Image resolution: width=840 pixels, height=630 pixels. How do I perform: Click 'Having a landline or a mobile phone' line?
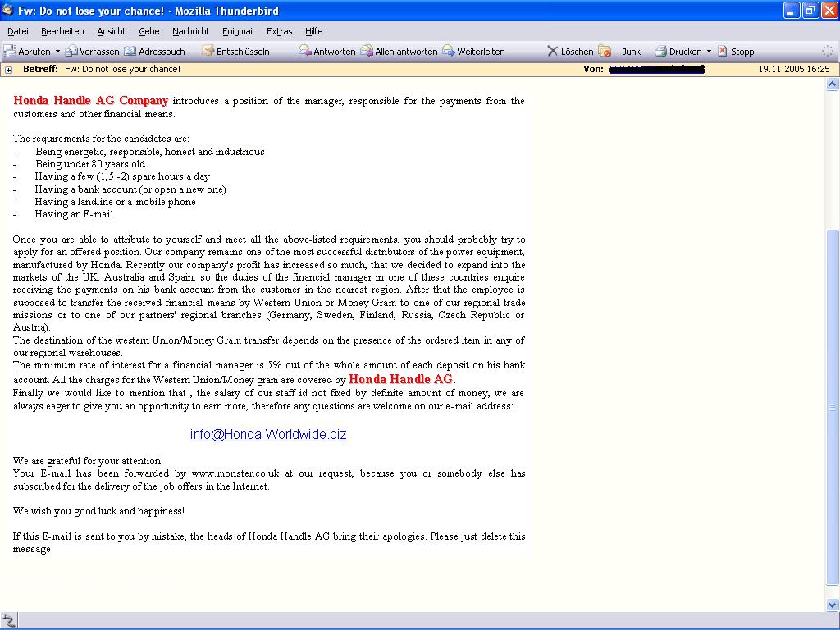[115, 202]
